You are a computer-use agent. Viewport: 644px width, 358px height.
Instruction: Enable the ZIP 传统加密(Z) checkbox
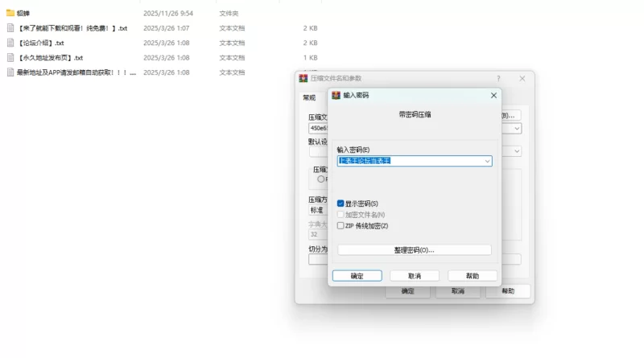coord(341,225)
